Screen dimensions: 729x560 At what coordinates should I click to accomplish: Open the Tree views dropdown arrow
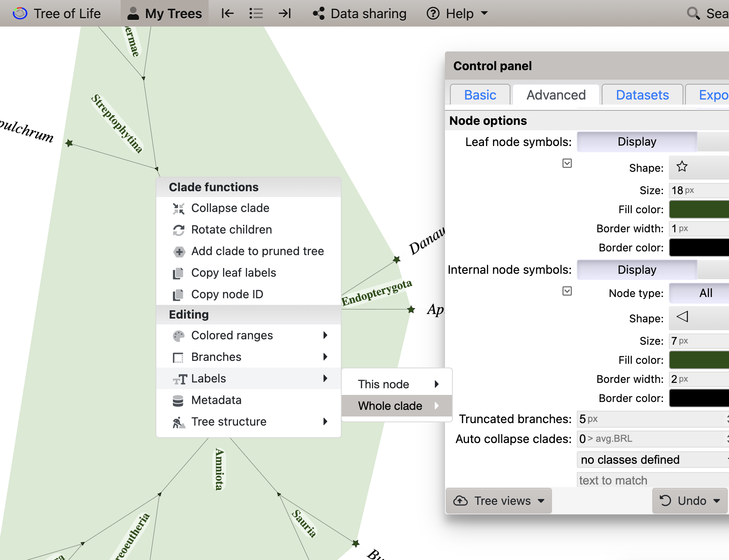click(x=541, y=501)
